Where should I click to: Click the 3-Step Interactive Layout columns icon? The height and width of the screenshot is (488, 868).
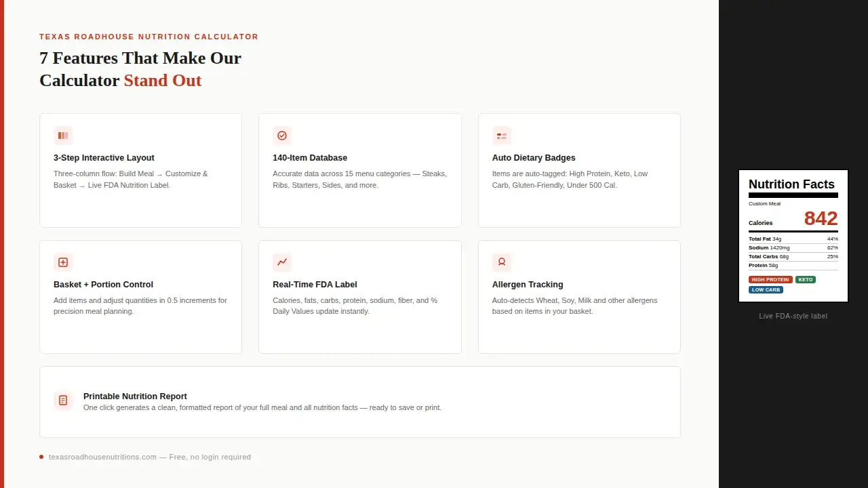63,136
